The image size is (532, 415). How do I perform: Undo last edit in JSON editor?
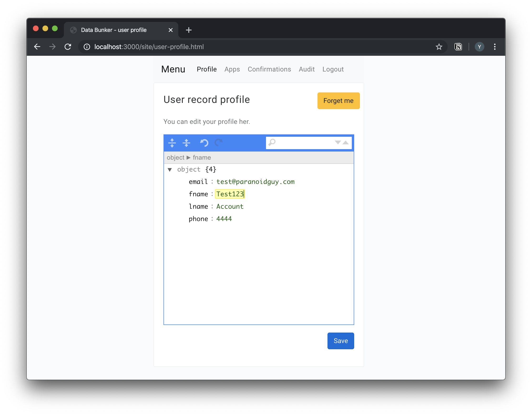[204, 143]
